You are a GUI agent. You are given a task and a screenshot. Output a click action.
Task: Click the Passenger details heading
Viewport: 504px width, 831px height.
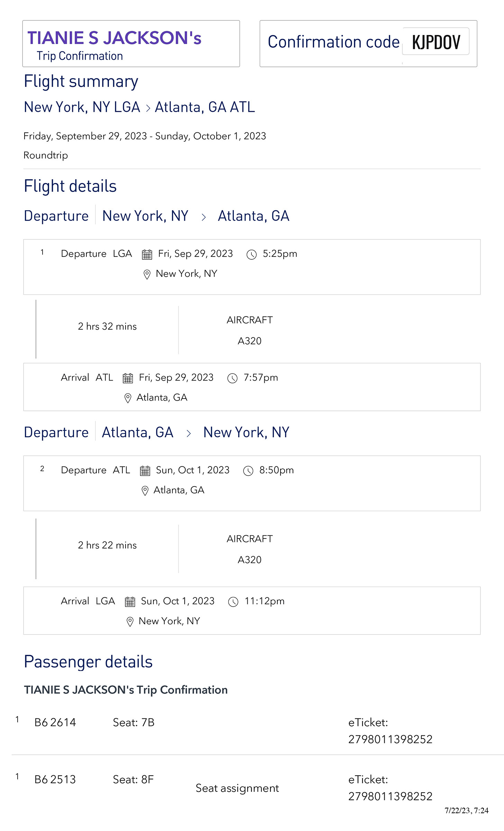pyautogui.click(x=88, y=662)
